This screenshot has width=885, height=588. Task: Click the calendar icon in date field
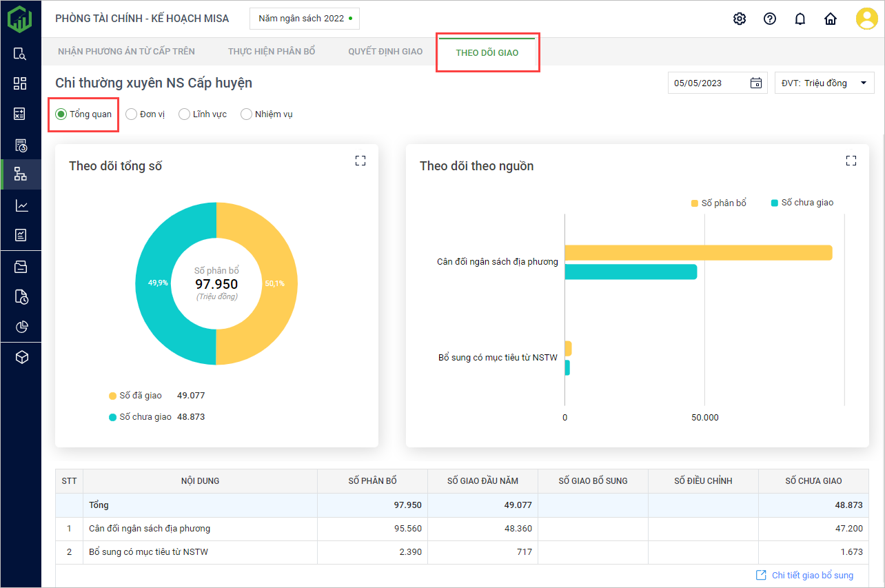click(x=756, y=83)
